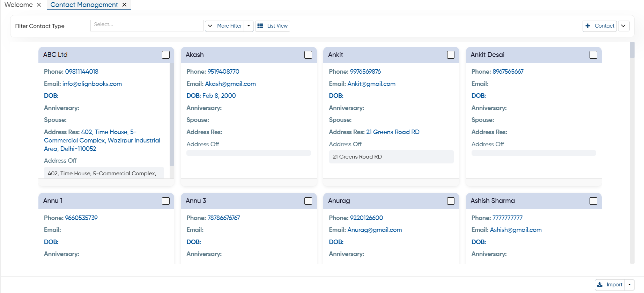Click Annu 3 phone 78786676767
The width and height of the screenshot is (644, 293).
[x=224, y=218]
